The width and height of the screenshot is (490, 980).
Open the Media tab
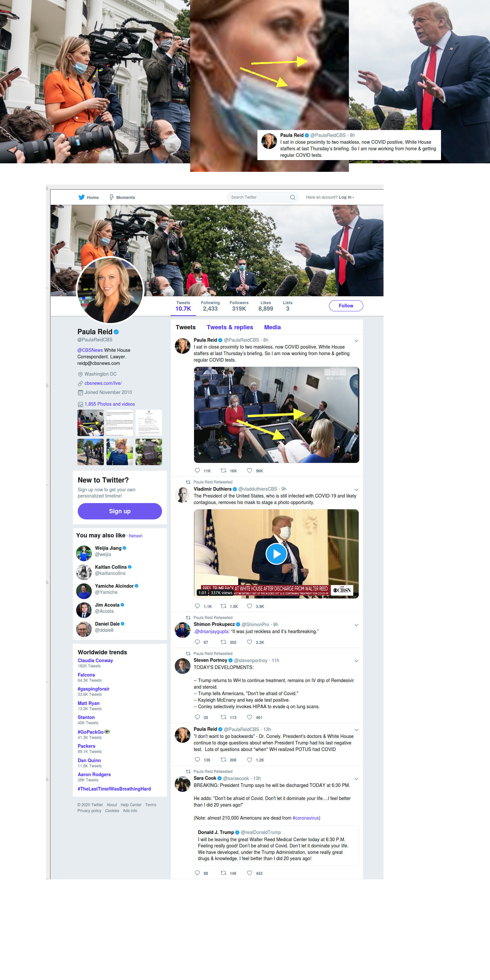(272, 327)
